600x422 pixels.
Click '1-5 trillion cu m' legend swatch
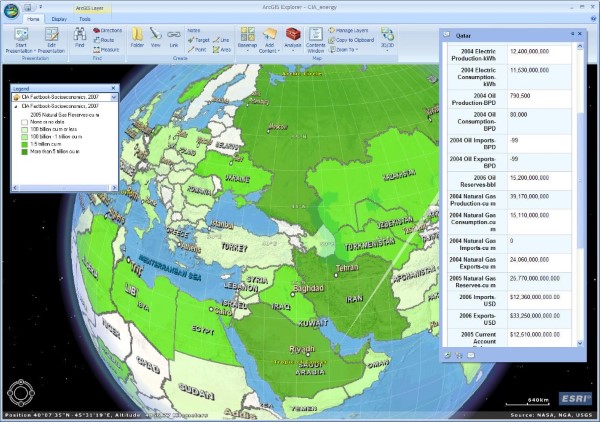pos(24,144)
